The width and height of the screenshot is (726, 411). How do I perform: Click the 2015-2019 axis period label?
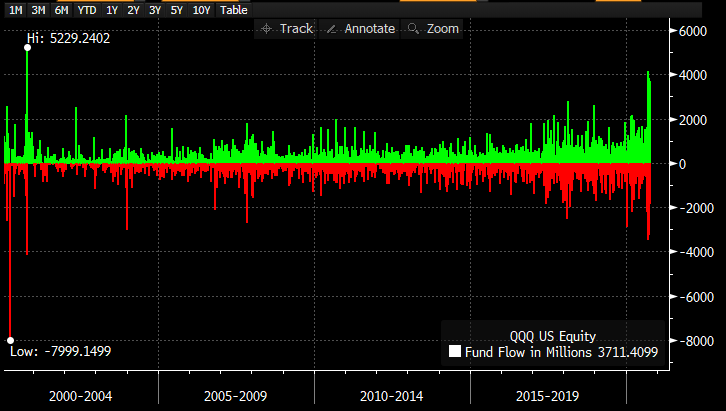pos(549,396)
